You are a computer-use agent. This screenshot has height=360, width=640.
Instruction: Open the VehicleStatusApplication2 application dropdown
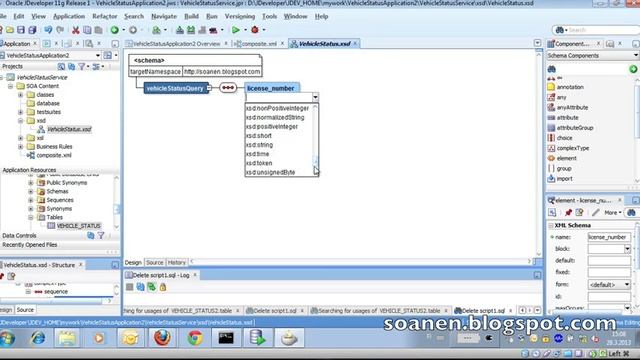pyautogui.click(x=98, y=56)
